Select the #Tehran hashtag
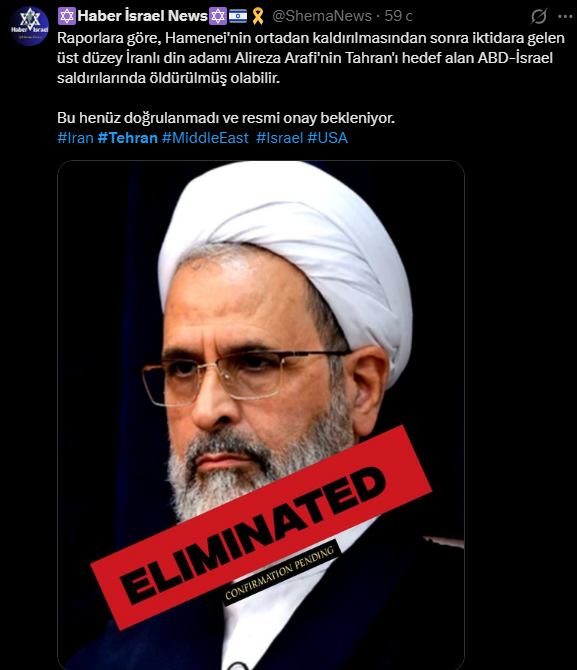 tap(127, 138)
